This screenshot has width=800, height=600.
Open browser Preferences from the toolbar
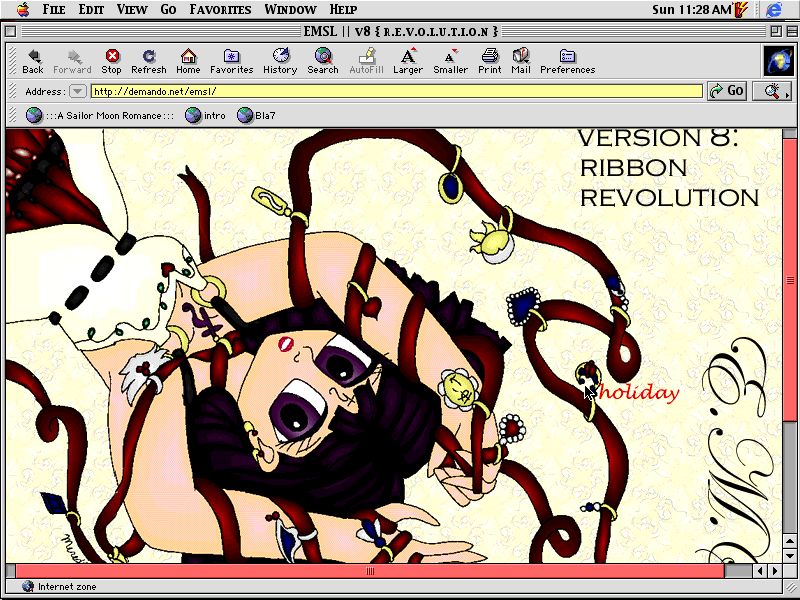point(567,59)
